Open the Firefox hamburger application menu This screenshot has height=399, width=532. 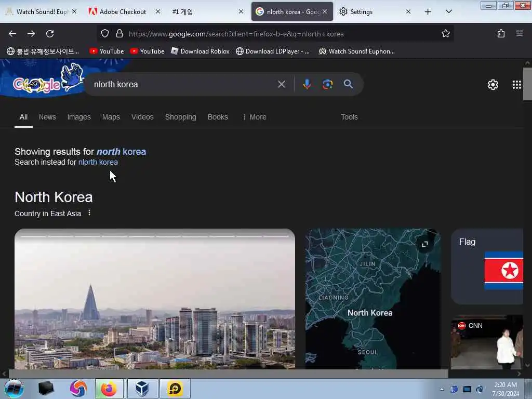[x=520, y=33]
